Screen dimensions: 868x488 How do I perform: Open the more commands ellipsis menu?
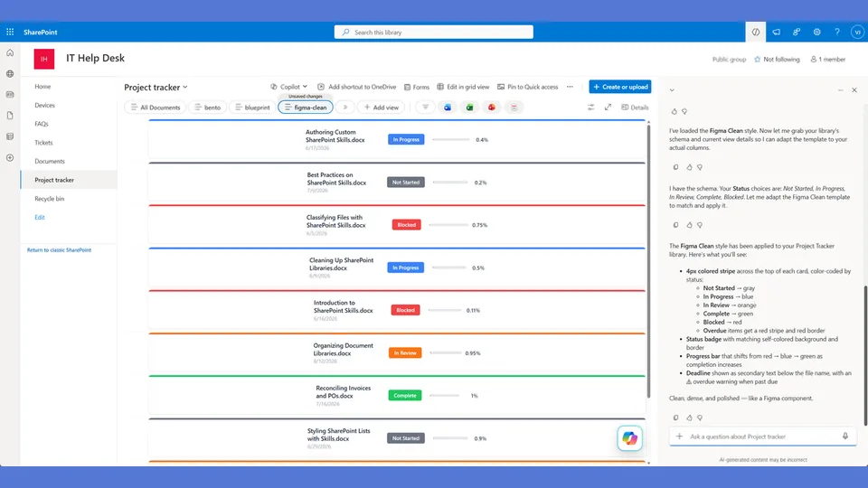tap(570, 87)
